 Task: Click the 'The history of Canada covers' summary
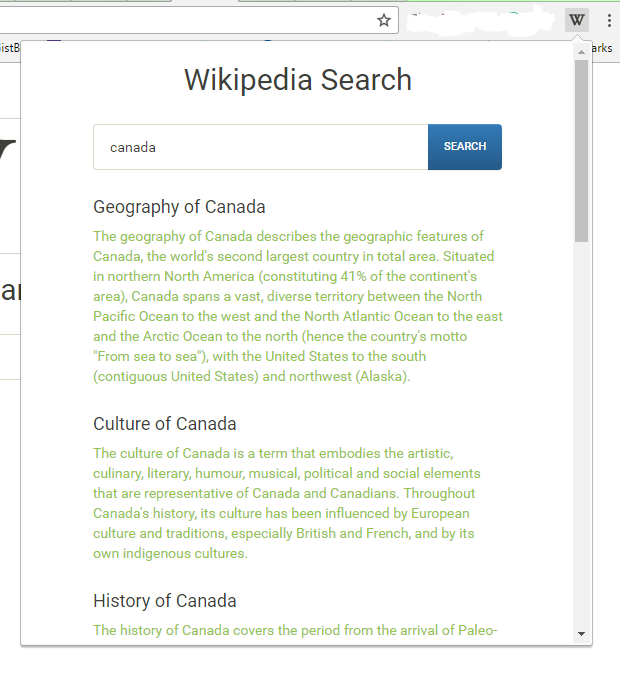pyautogui.click(x=295, y=630)
